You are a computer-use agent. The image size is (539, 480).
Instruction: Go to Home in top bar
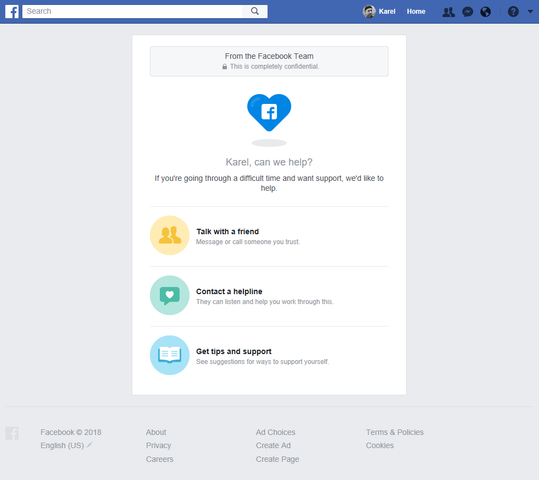pyautogui.click(x=416, y=12)
